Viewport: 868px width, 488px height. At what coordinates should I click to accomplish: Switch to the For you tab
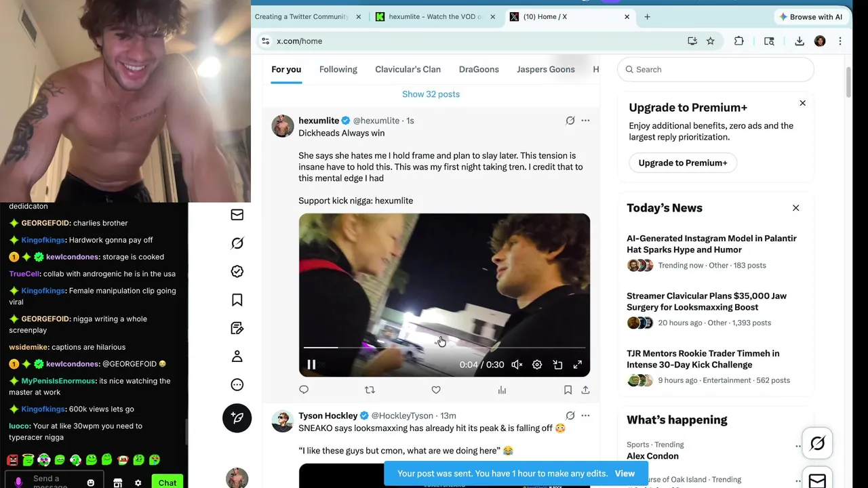click(286, 69)
